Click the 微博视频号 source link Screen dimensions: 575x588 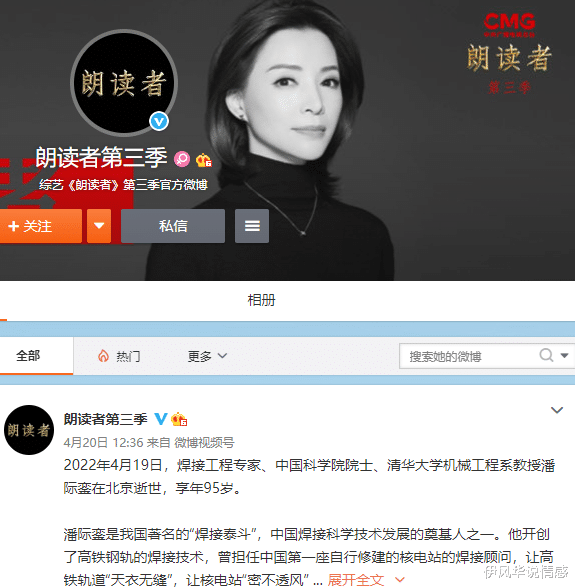(x=204, y=442)
